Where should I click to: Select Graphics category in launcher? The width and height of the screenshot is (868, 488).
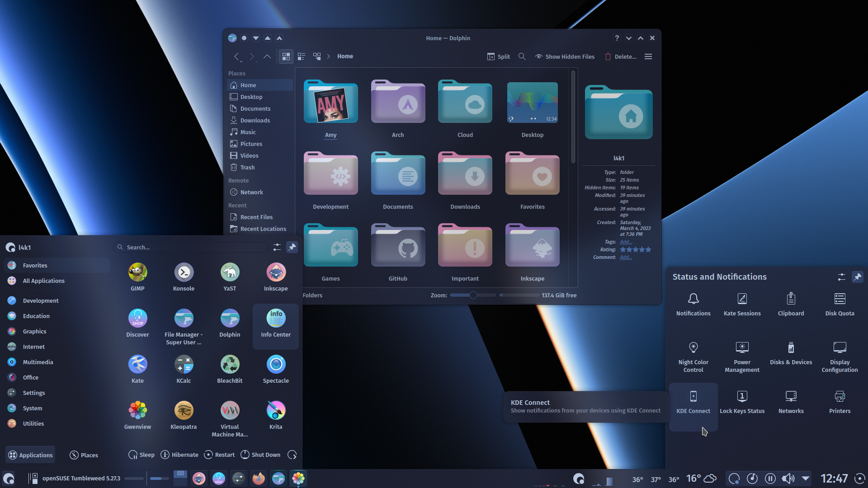point(57,331)
